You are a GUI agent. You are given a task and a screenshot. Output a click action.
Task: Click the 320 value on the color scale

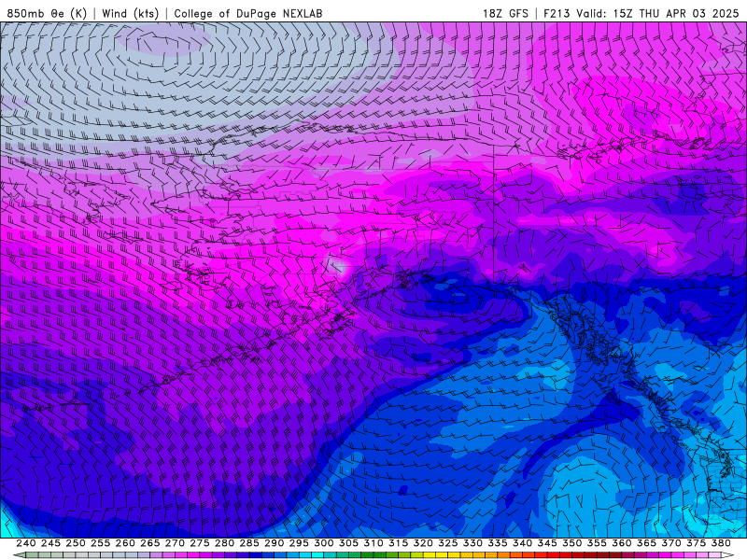(423, 543)
